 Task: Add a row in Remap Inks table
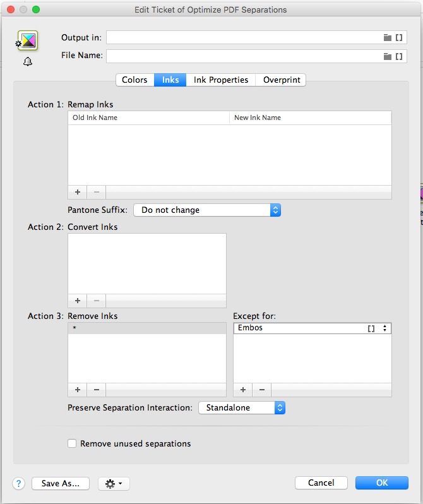tap(78, 192)
